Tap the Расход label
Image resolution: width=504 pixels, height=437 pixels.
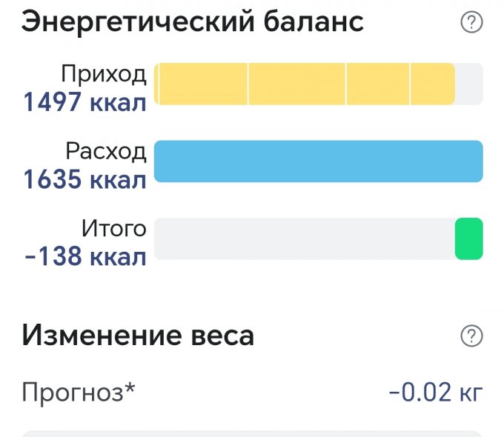[105, 152]
